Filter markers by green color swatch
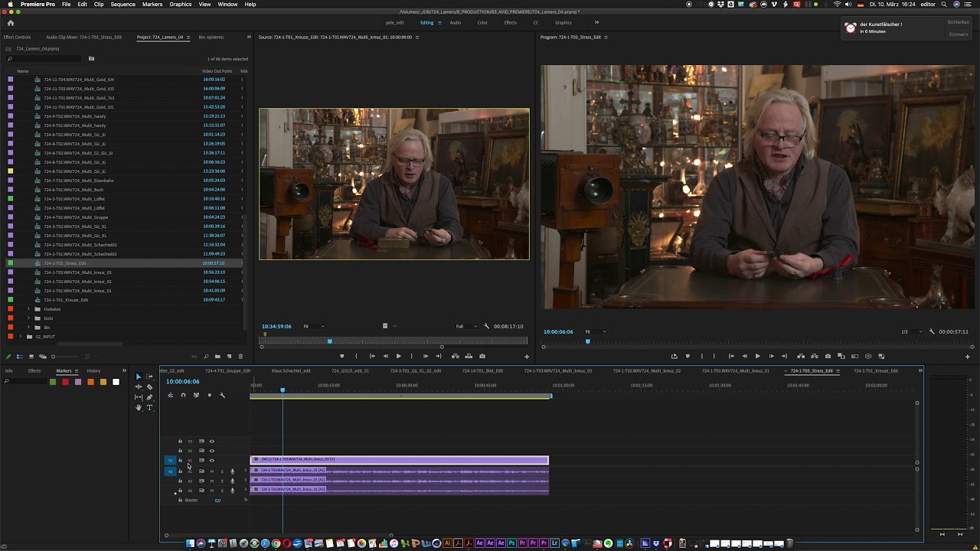Image resolution: width=980 pixels, height=551 pixels. click(x=53, y=382)
